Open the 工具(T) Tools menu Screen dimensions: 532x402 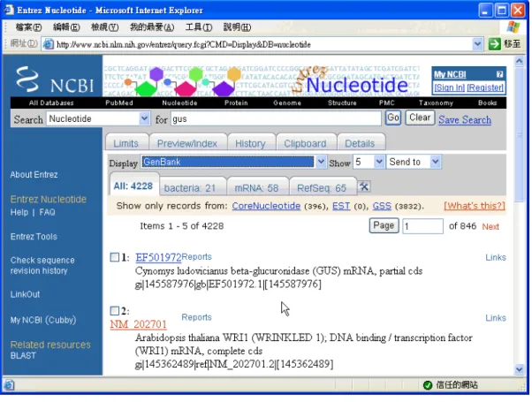click(x=199, y=27)
